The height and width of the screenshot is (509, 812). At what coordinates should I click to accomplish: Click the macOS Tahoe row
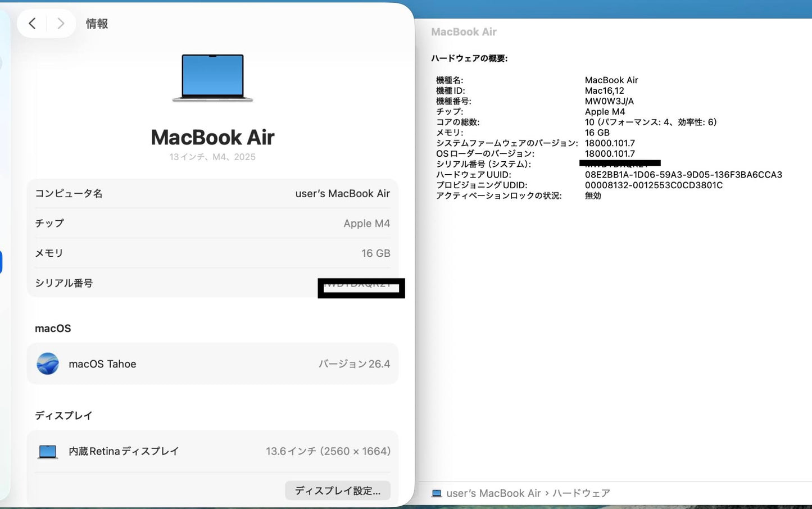[x=212, y=363]
